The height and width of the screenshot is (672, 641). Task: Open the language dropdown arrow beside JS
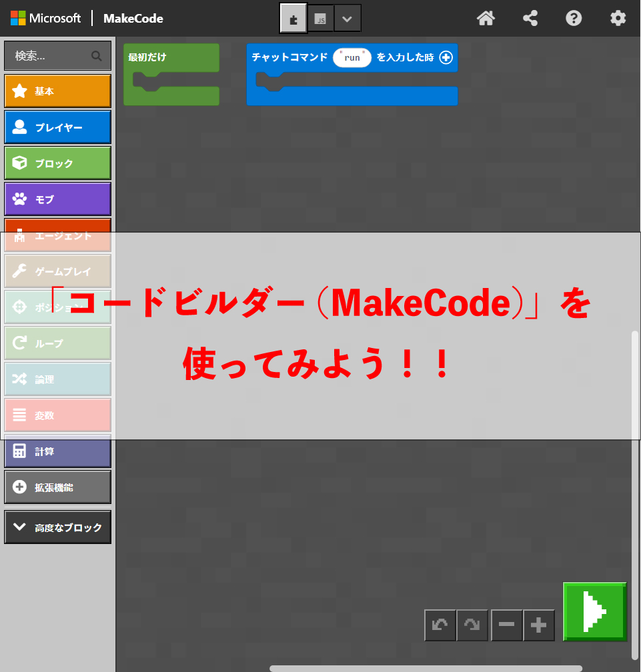pyautogui.click(x=348, y=19)
